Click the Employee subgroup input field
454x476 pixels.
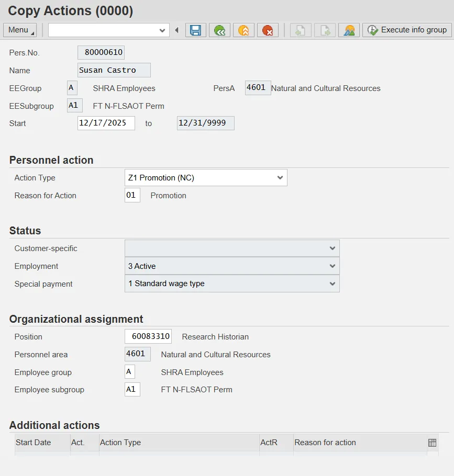point(132,390)
